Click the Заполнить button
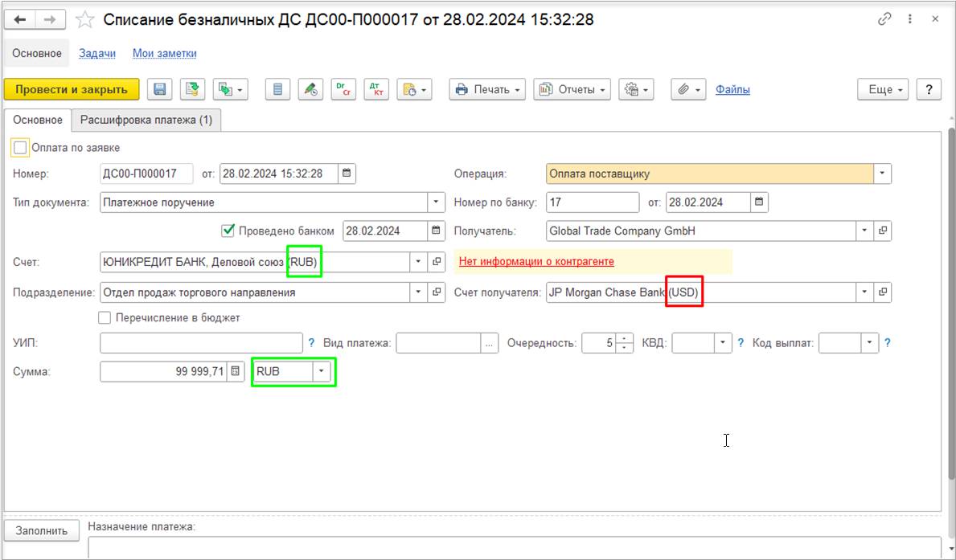 42,531
